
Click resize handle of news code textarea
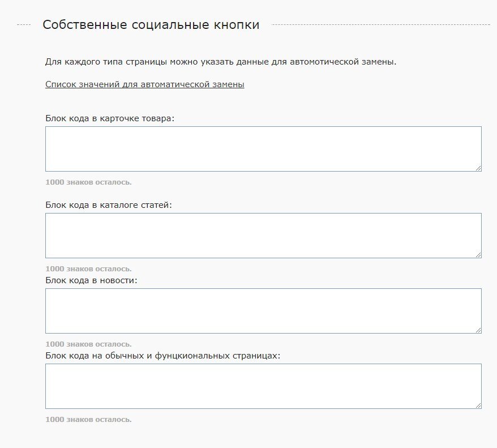478,330
